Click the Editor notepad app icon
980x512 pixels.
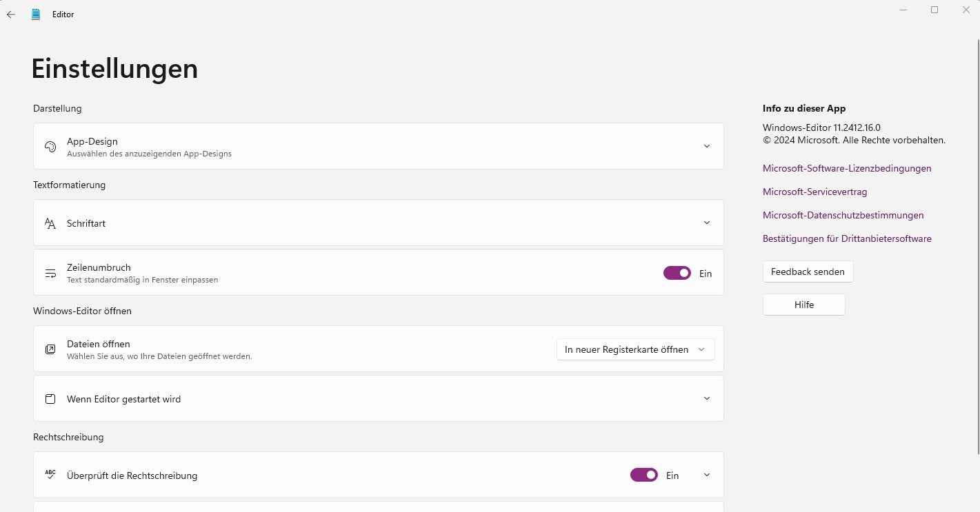(36, 14)
